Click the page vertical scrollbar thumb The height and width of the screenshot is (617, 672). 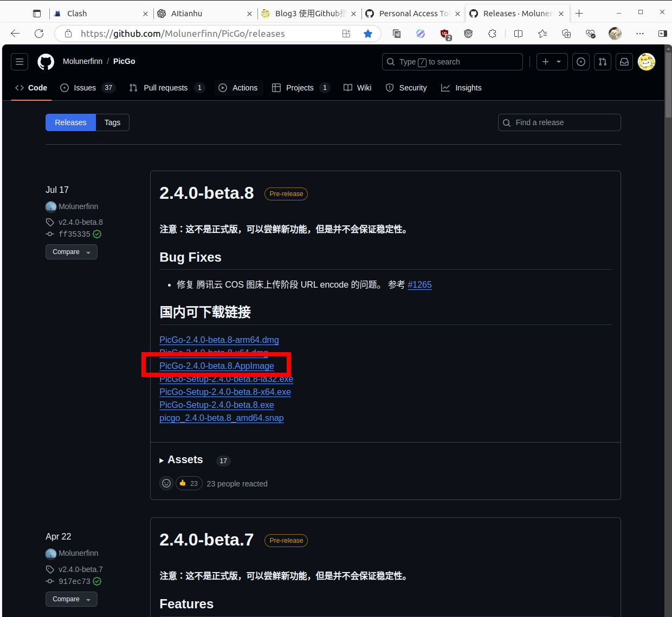[x=668, y=84]
